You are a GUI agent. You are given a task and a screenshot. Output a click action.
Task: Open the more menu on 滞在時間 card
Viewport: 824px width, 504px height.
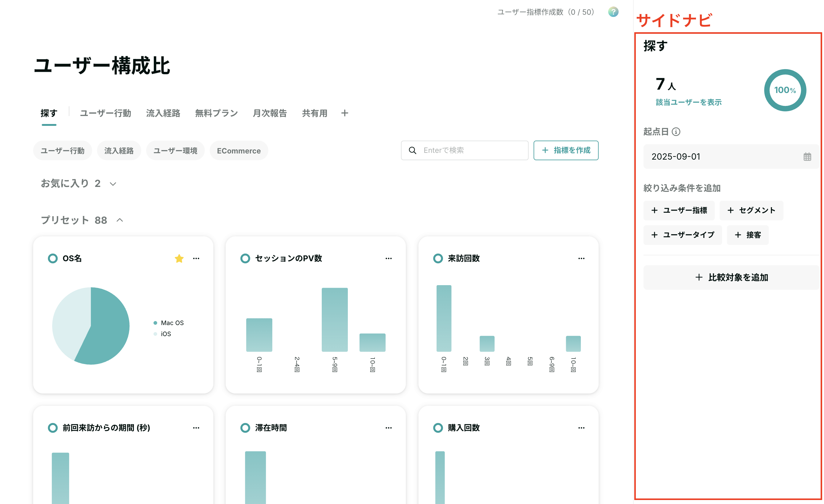point(389,428)
